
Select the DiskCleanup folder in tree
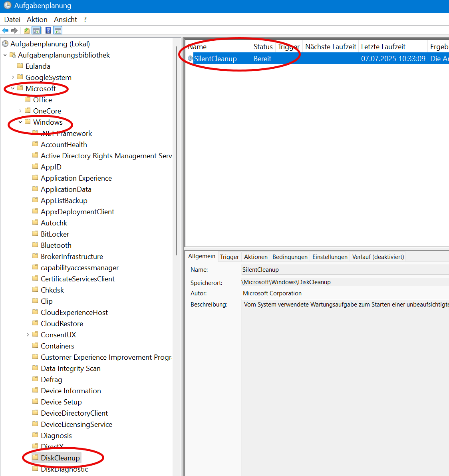pyautogui.click(x=60, y=458)
